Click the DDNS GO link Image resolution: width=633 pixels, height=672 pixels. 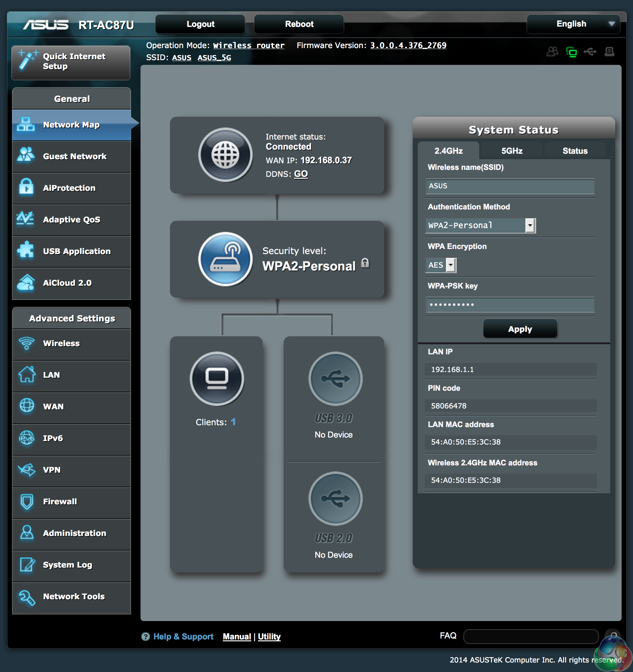click(x=301, y=174)
